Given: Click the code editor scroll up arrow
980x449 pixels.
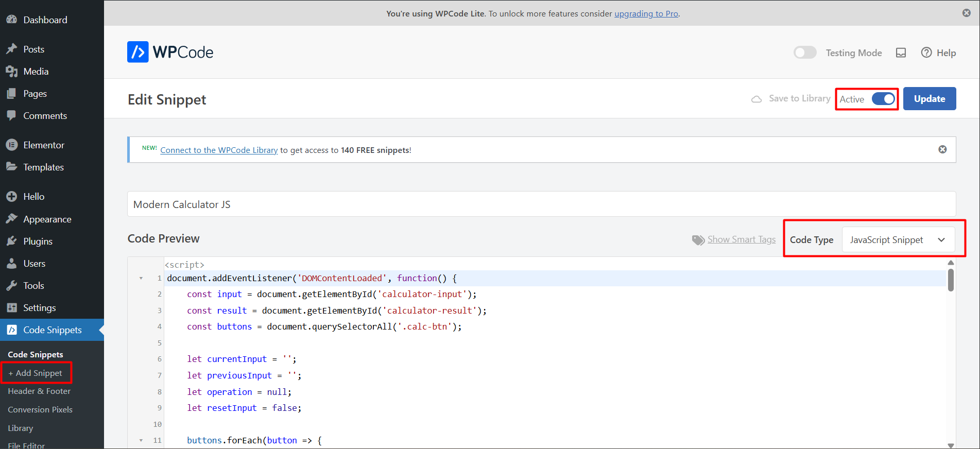Looking at the screenshot, I should point(951,263).
